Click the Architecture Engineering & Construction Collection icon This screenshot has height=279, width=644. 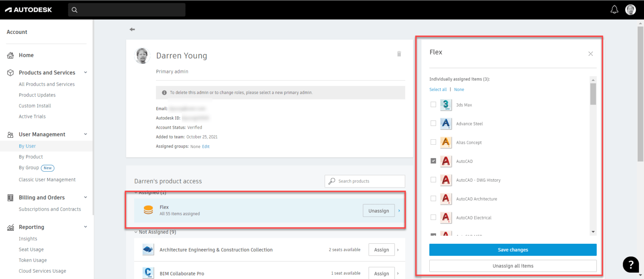click(148, 250)
